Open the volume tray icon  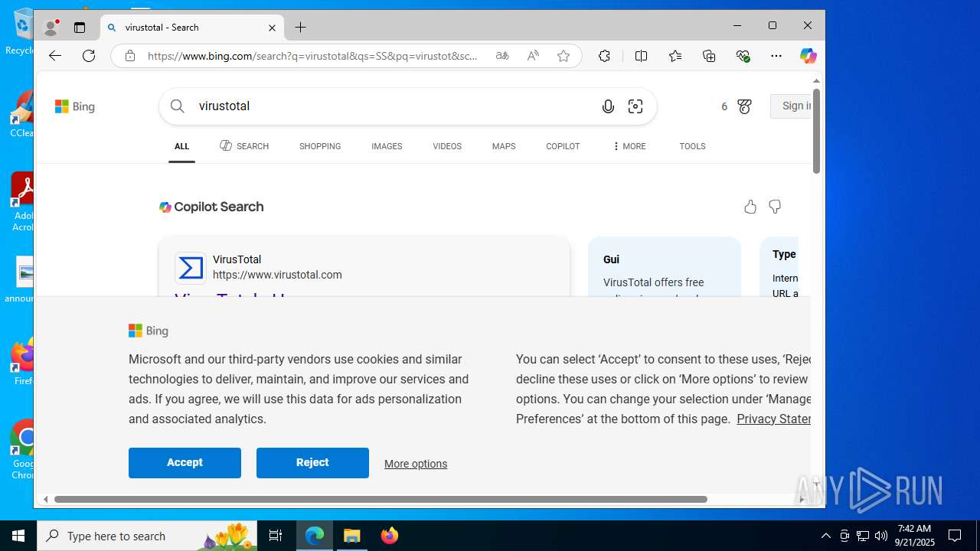[x=881, y=536]
